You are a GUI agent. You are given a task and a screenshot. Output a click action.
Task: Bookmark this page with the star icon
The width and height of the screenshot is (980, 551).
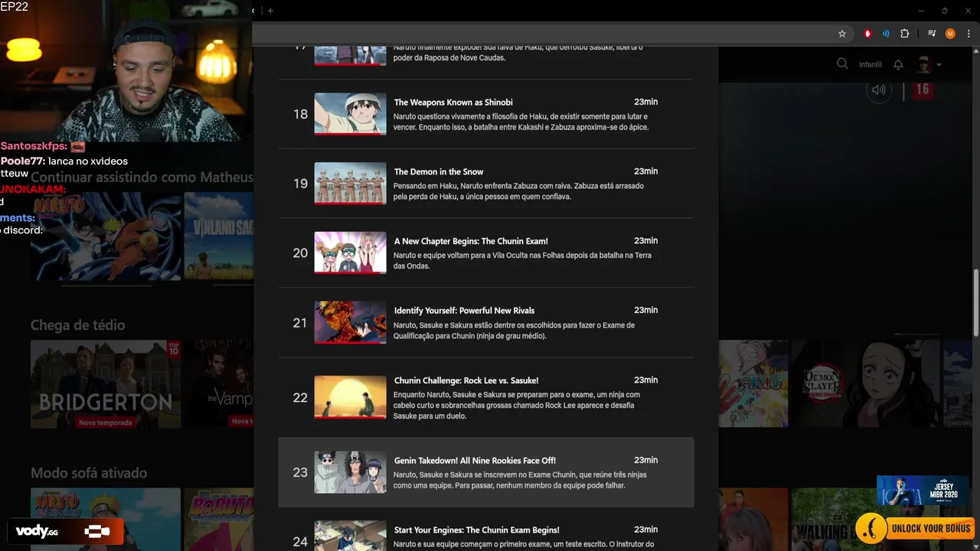pos(842,34)
